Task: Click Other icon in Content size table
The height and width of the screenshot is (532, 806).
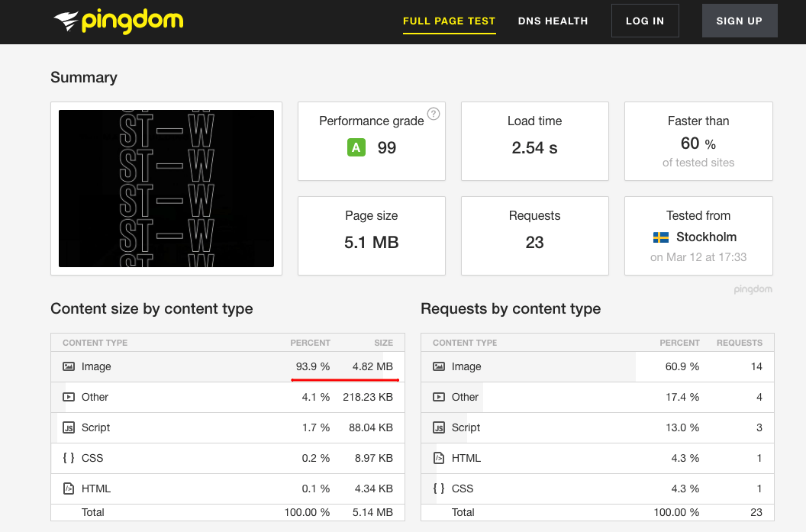Action: tap(69, 397)
